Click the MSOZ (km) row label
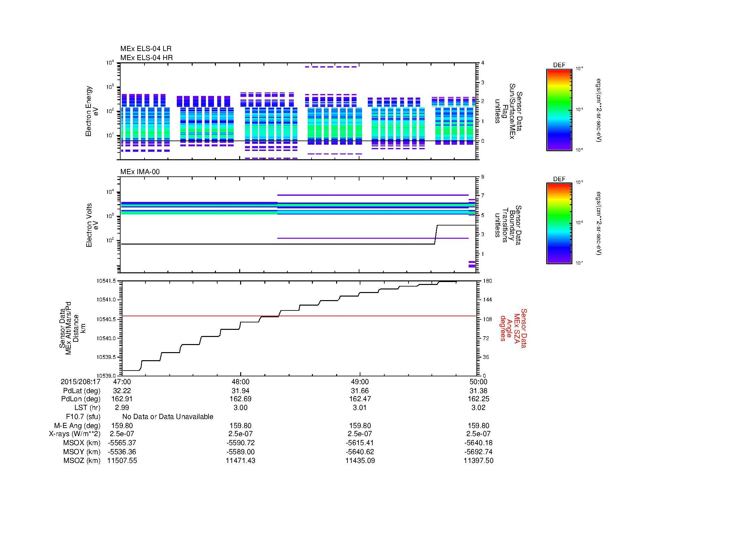Image resolution: width=756 pixels, height=534 pixels. click(x=82, y=461)
